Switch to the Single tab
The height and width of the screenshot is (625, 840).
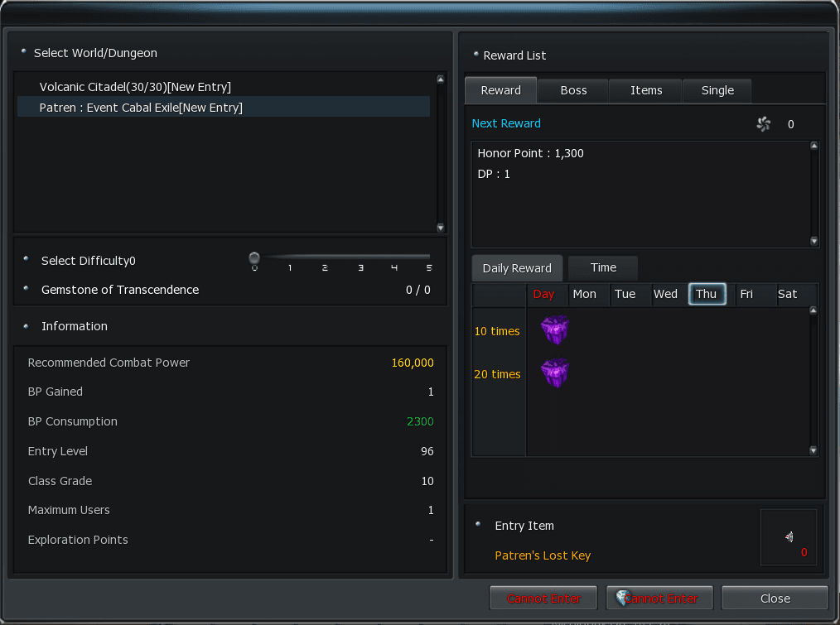[717, 90]
